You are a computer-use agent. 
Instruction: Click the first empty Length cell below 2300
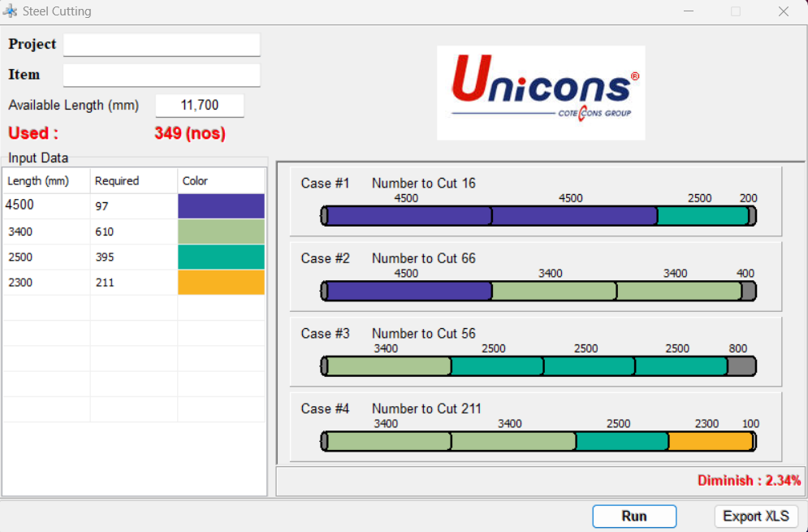coord(47,307)
